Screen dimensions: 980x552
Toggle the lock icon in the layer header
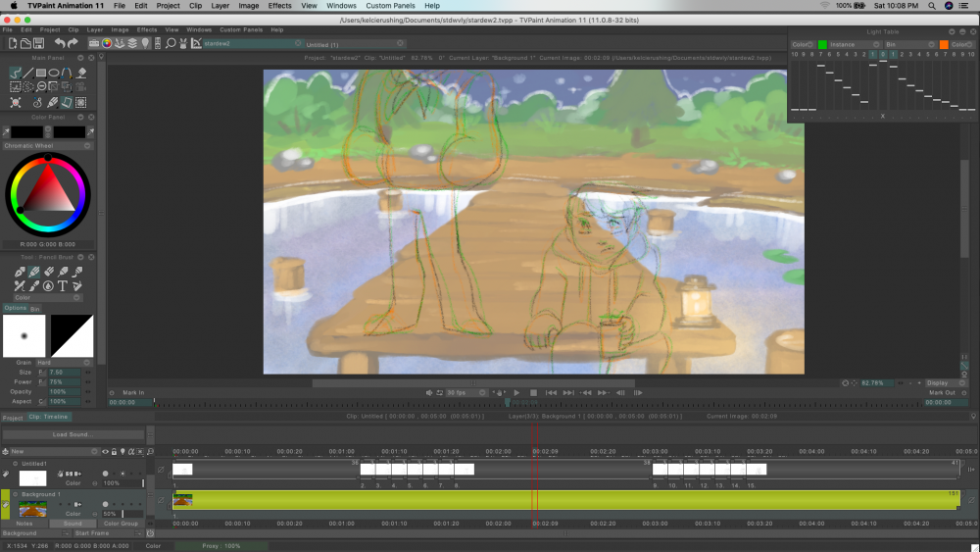(x=114, y=452)
